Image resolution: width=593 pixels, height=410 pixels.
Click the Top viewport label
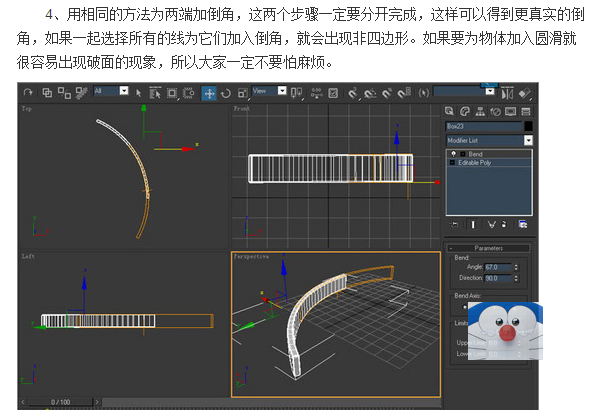tap(26, 109)
